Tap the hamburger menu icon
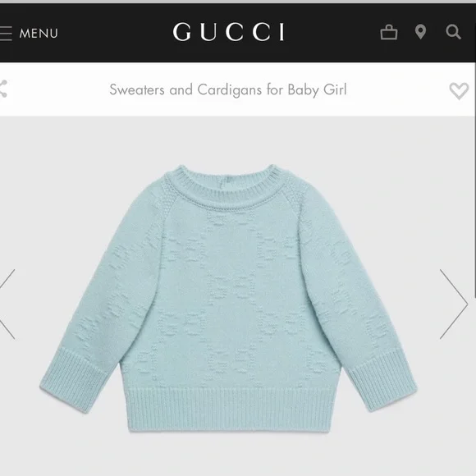476x476 pixels. (x=6, y=34)
